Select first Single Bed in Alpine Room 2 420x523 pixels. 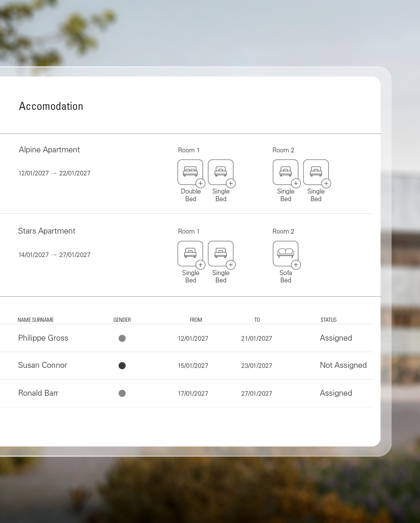coord(285,172)
